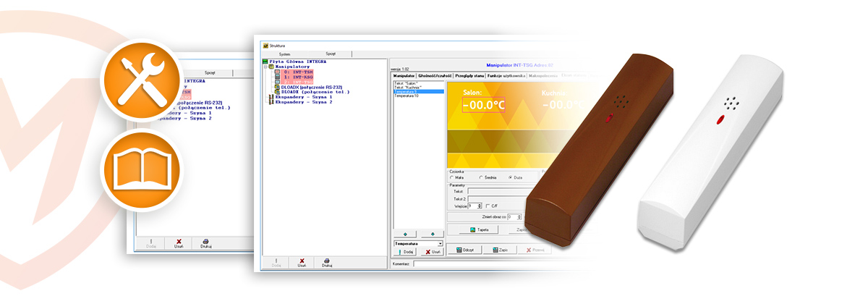Image resolution: width=868 pixels, height=304 pixels.
Task: Open the Temperatura dropdown list
Action: click(x=440, y=243)
